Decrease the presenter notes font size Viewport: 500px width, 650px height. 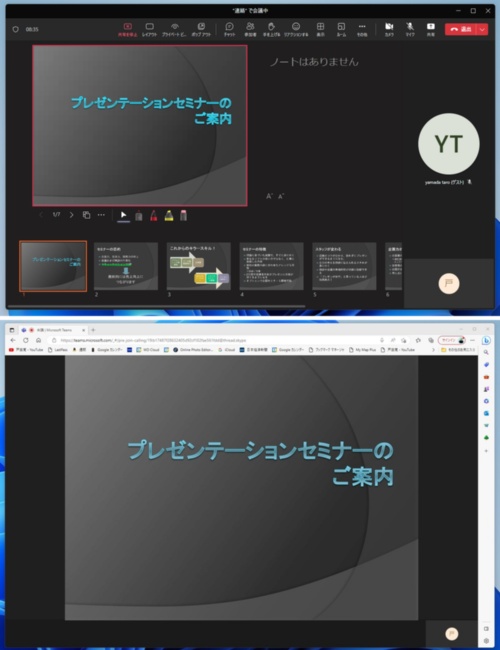(281, 196)
